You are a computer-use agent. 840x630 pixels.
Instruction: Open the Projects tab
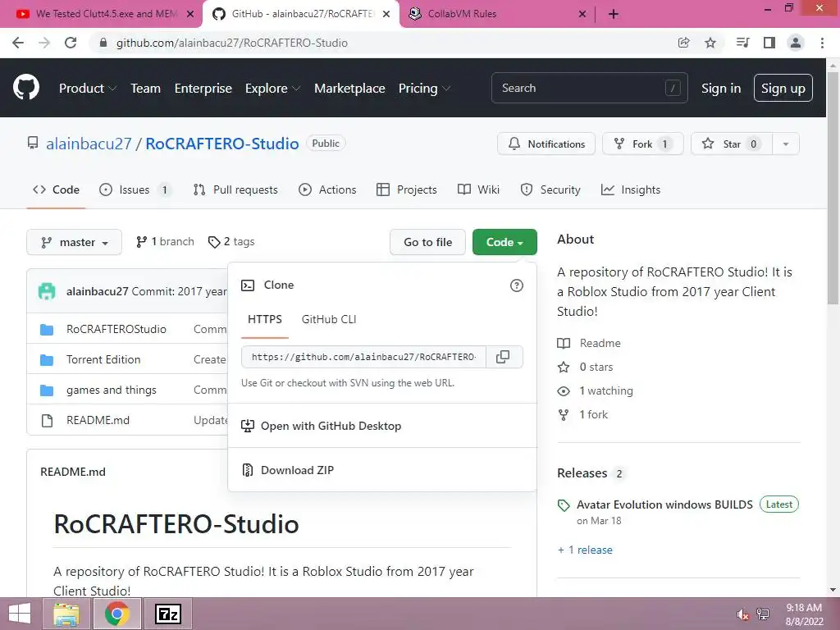point(407,189)
